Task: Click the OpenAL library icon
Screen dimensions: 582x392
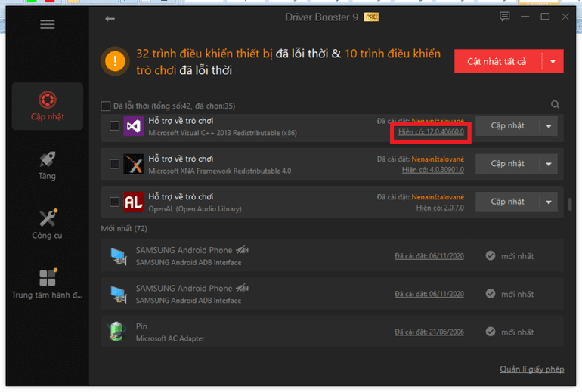Action: click(133, 202)
